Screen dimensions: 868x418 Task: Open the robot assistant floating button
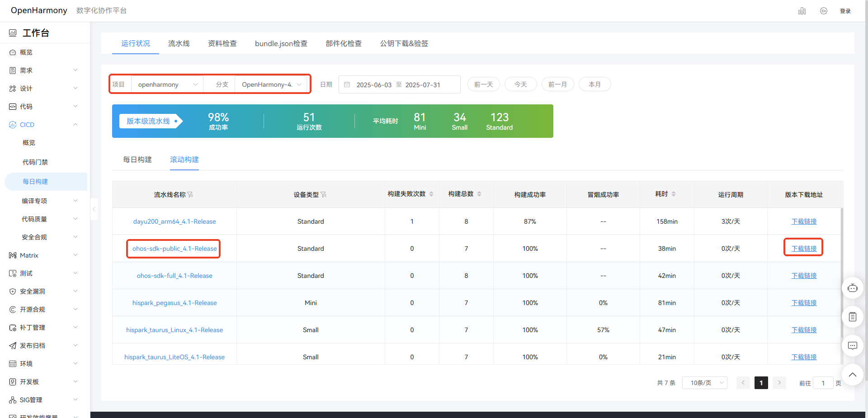tap(853, 288)
